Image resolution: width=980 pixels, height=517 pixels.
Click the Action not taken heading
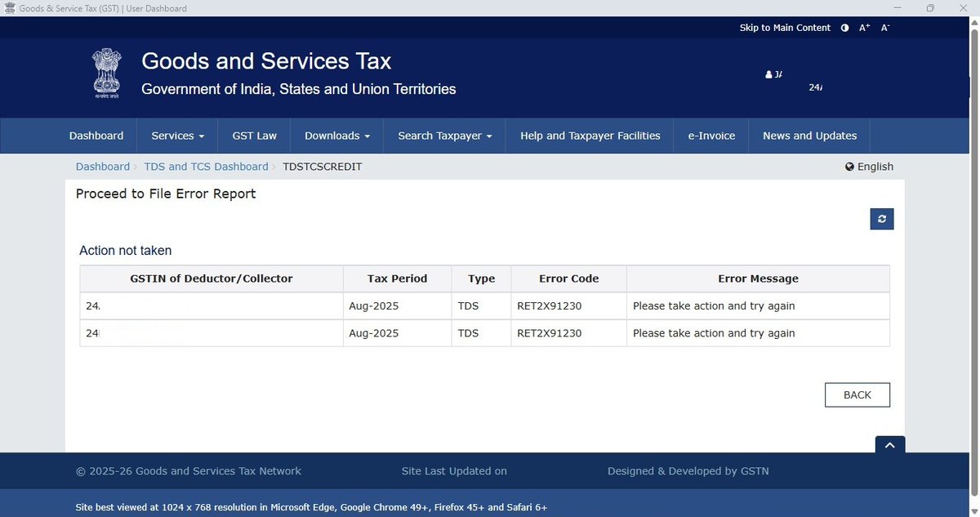[126, 251]
